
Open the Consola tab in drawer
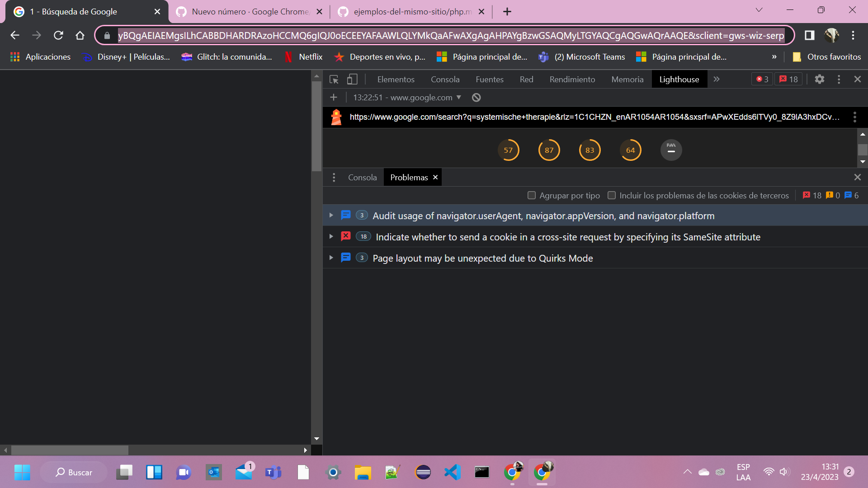pyautogui.click(x=362, y=177)
